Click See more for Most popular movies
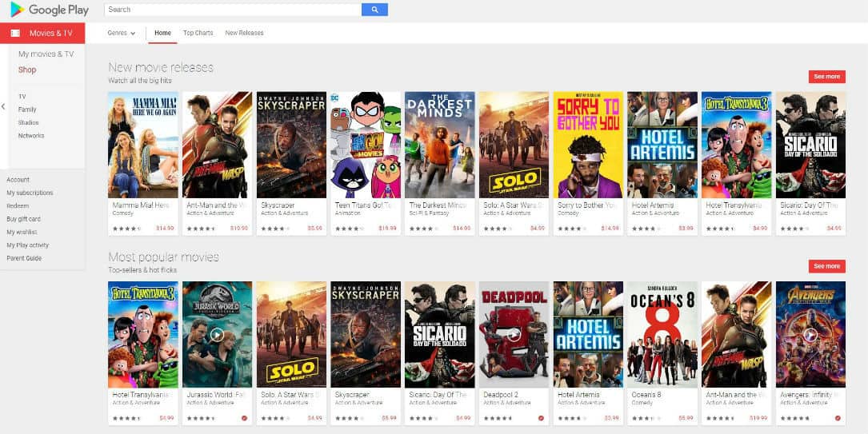The height and width of the screenshot is (434, 868). 826,266
